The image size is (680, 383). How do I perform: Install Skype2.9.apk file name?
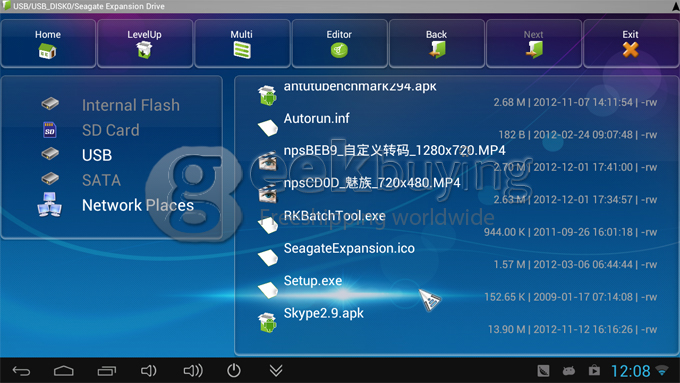click(324, 313)
